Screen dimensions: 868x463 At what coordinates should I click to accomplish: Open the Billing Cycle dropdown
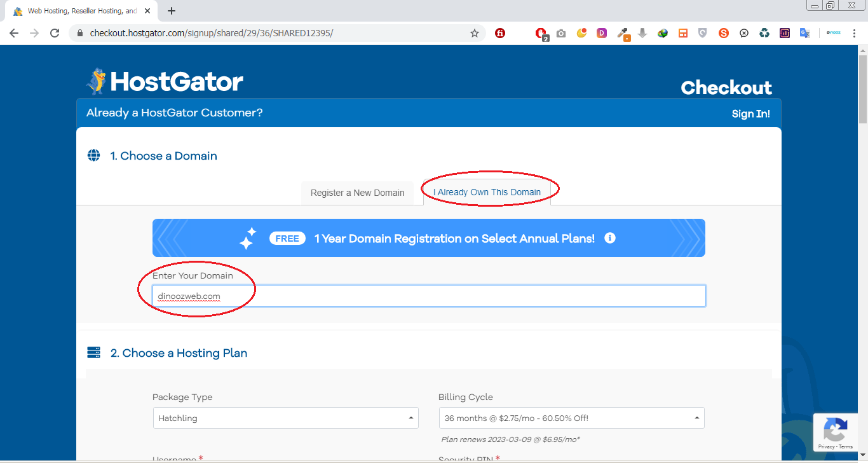click(x=571, y=418)
